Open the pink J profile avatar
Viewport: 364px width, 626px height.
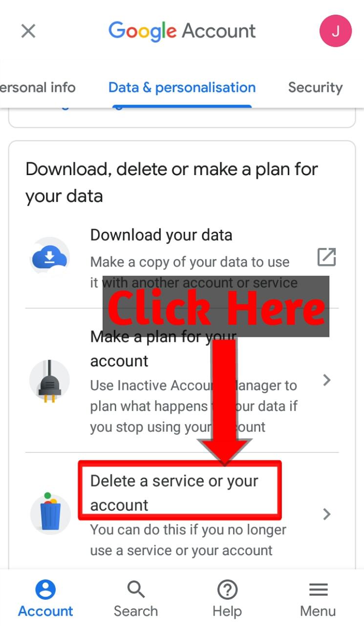[335, 31]
